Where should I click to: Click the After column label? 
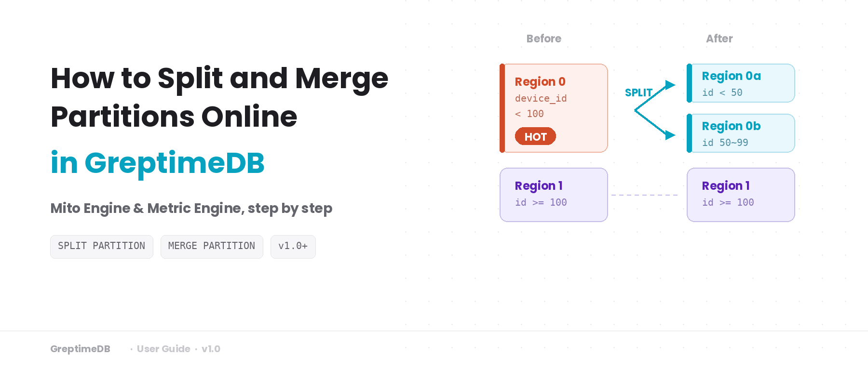719,39
